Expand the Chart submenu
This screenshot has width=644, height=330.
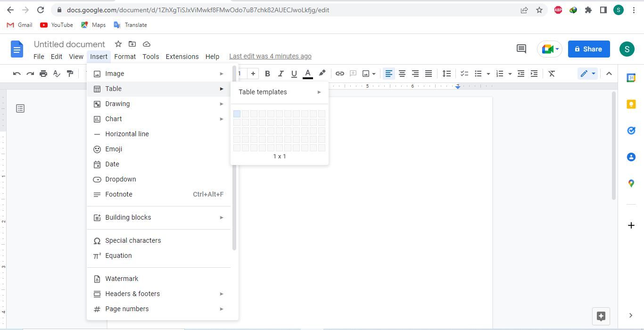(x=159, y=119)
